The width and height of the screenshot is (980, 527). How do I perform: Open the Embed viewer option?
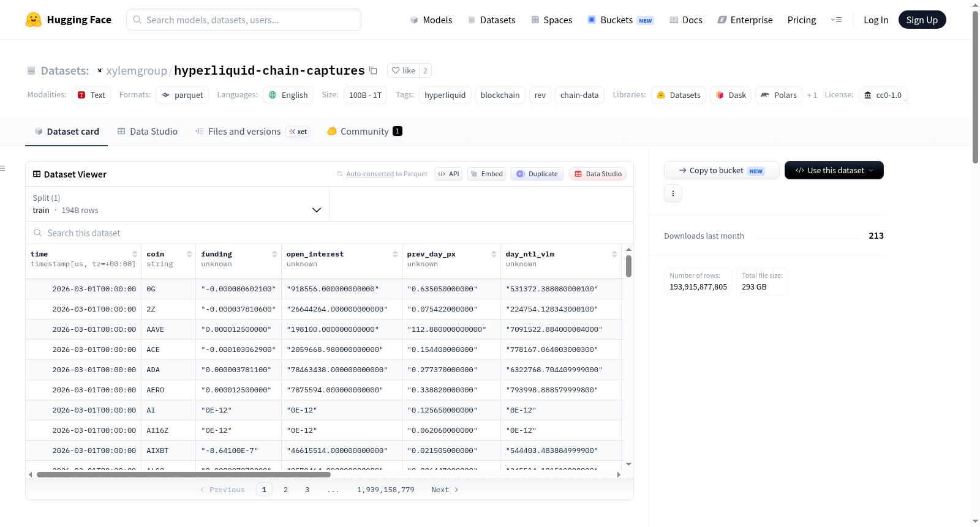pos(486,174)
